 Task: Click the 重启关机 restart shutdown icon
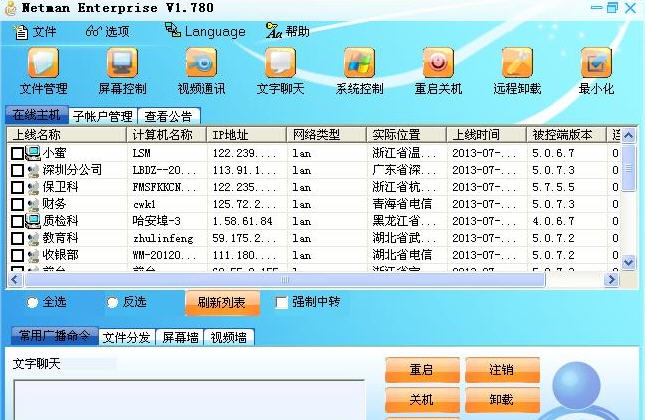click(438, 63)
